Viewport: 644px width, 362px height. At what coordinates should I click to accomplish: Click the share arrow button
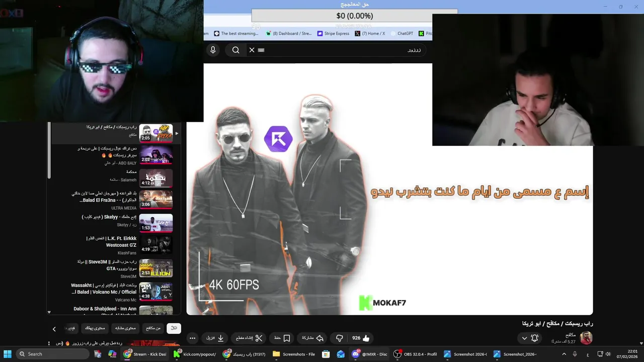(312, 338)
